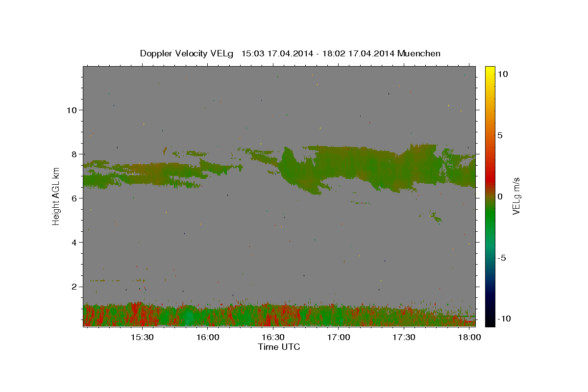
Task: Click the 16:30 time tick label
Action: (x=273, y=338)
